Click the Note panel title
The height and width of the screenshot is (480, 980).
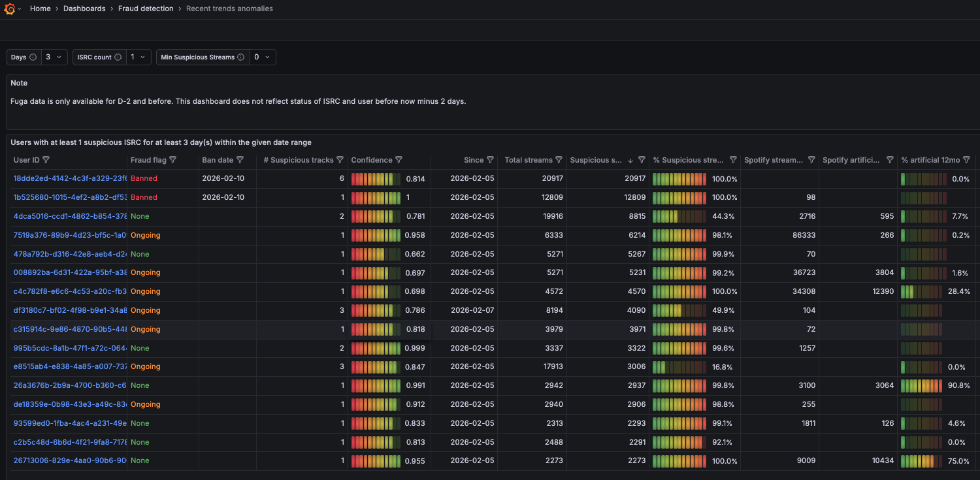tap(19, 83)
